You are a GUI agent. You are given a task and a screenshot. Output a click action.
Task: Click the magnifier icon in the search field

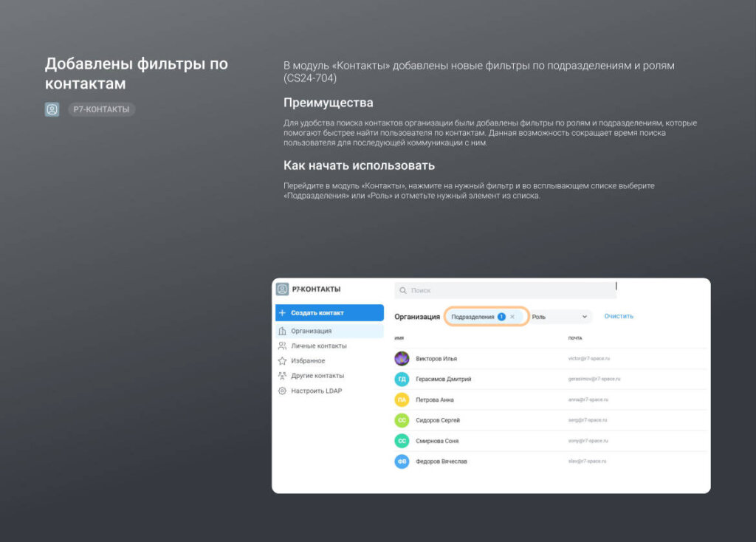pos(403,291)
